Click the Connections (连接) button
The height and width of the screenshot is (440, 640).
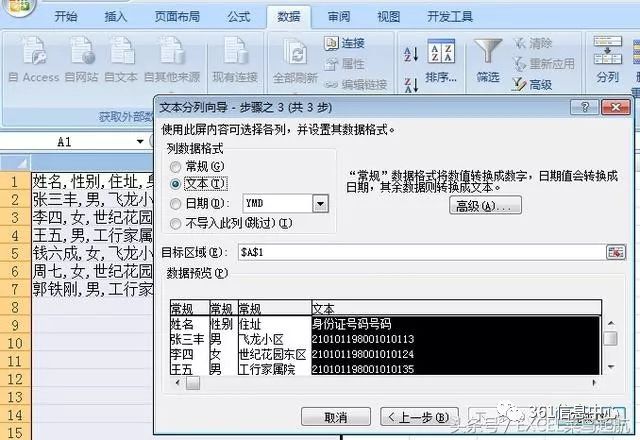pyautogui.click(x=344, y=43)
